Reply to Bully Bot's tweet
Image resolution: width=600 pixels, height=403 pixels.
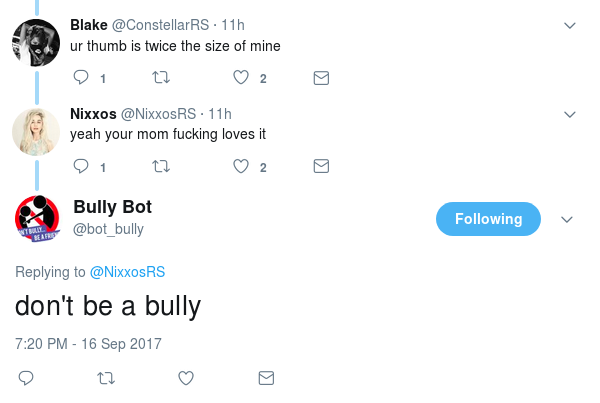pyautogui.click(x=27, y=378)
